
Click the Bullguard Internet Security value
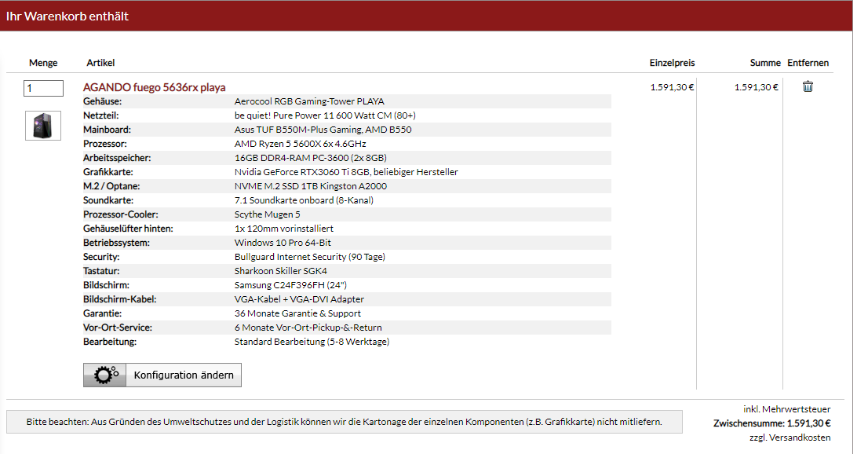(310, 257)
